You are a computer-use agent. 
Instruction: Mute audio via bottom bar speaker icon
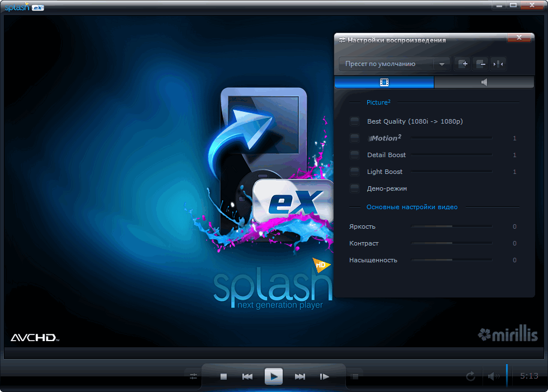click(x=493, y=376)
